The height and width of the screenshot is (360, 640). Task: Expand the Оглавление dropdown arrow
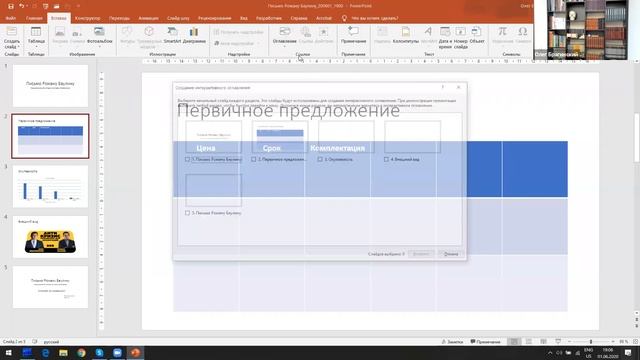tap(284, 47)
